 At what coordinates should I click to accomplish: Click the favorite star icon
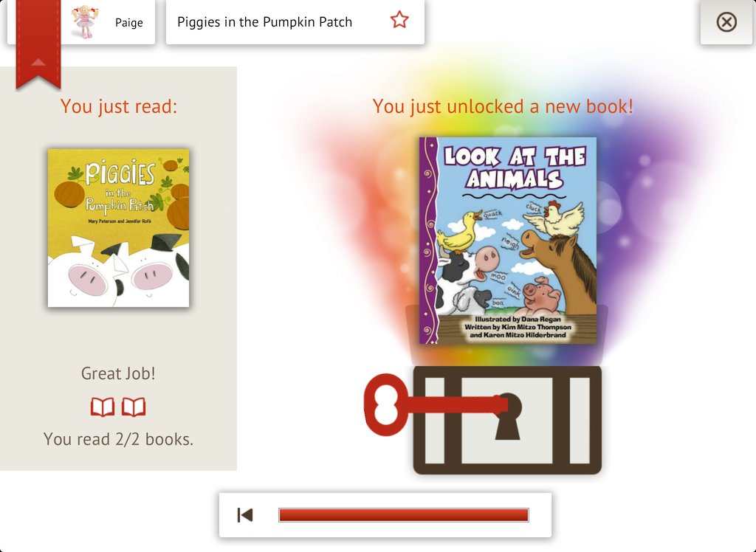(399, 20)
